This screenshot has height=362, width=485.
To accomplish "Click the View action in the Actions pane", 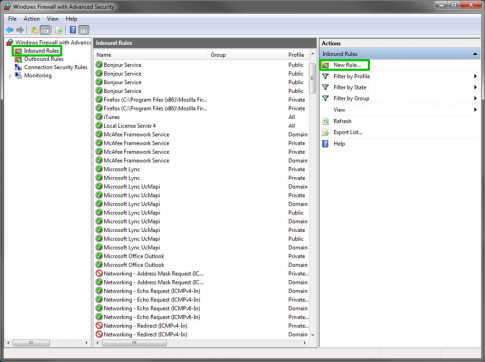I will coord(339,110).
